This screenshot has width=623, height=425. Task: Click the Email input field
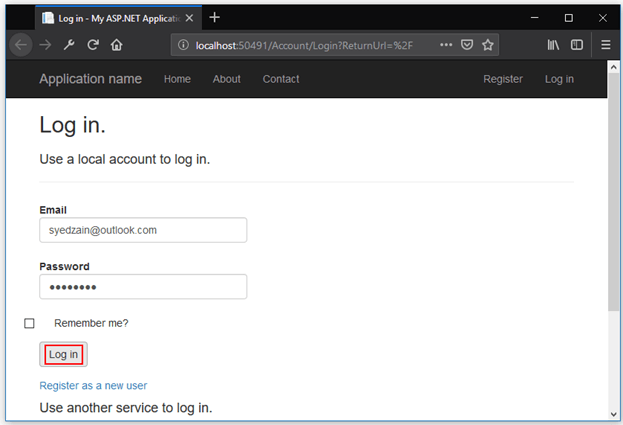(143, 230)
